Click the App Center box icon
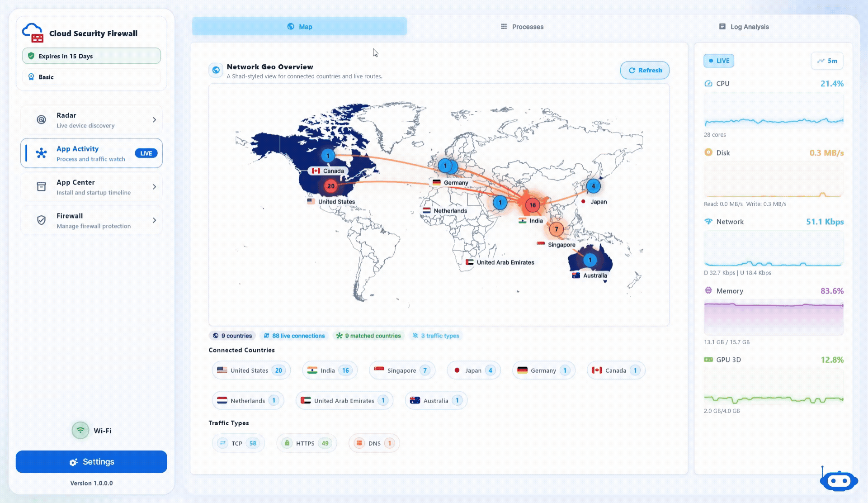Image resolution: width=868 pixels, height=503 pixels. [x=41, y=187]
